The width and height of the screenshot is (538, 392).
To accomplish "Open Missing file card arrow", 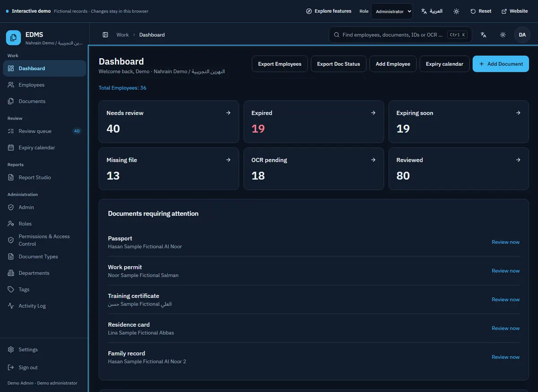I will [228, 160].
